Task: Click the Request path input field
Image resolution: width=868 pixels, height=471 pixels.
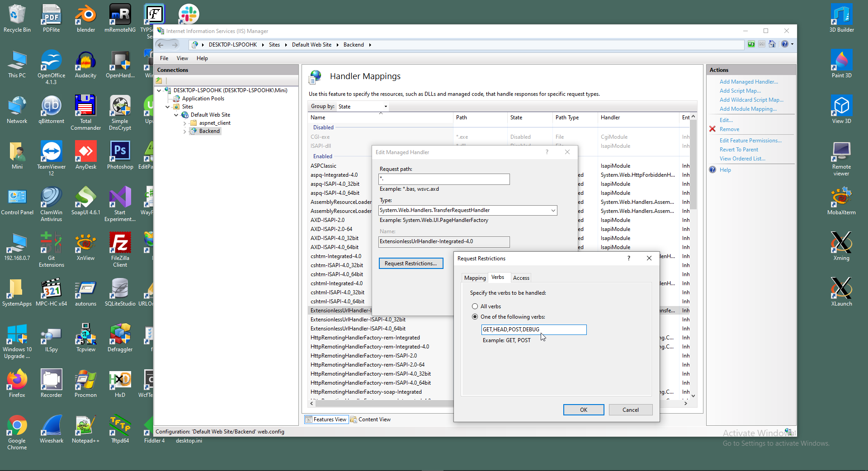Action: [444, 179]
